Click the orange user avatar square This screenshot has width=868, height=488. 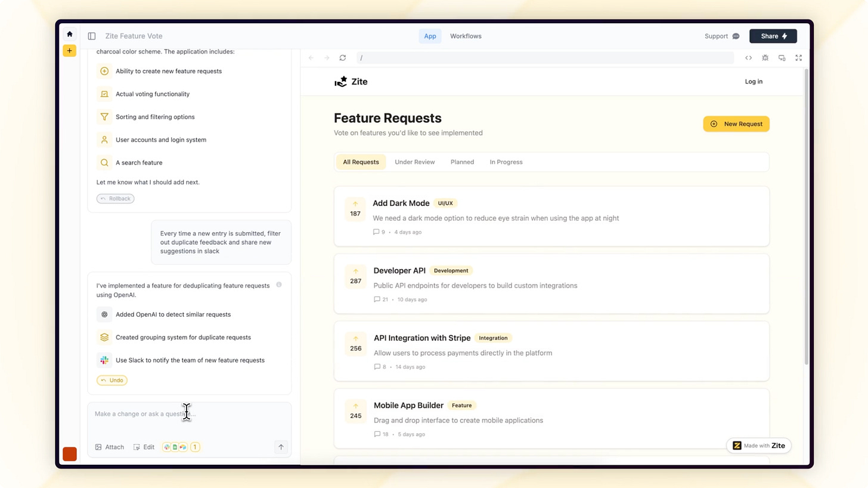click(x=70, y=454)
